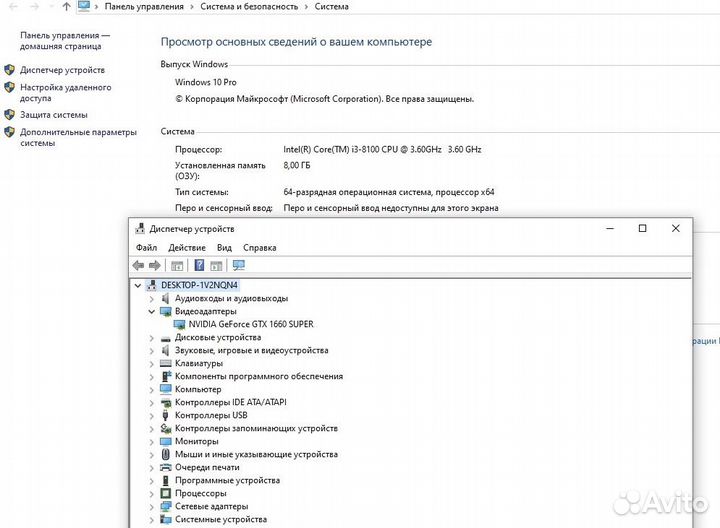Open the Файл menu in Device Manager
The image size is (720, 528).
(146, 247)
